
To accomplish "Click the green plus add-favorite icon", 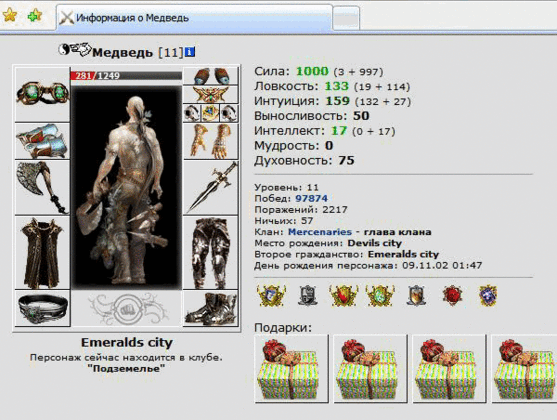I will pyautogui.click(x=34, y=16).
